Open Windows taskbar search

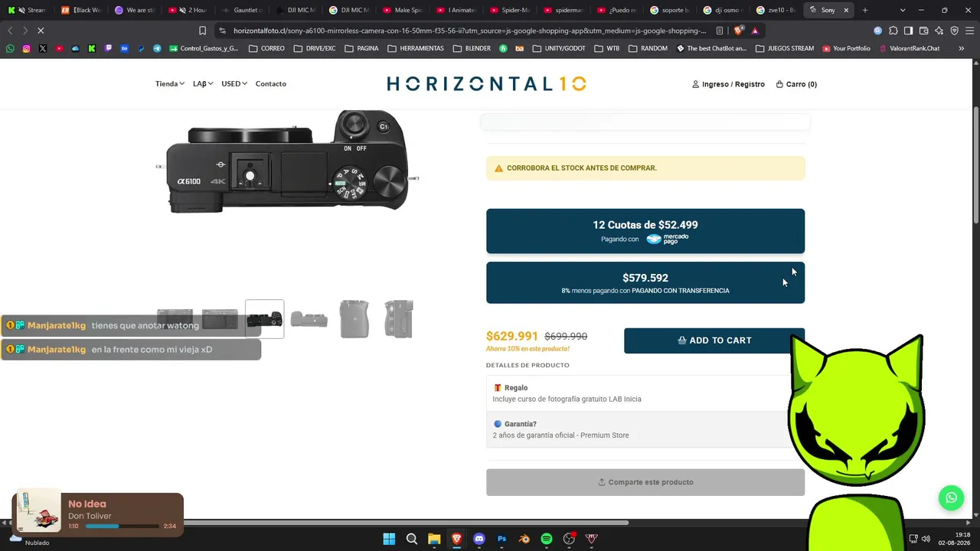(412, 539)
